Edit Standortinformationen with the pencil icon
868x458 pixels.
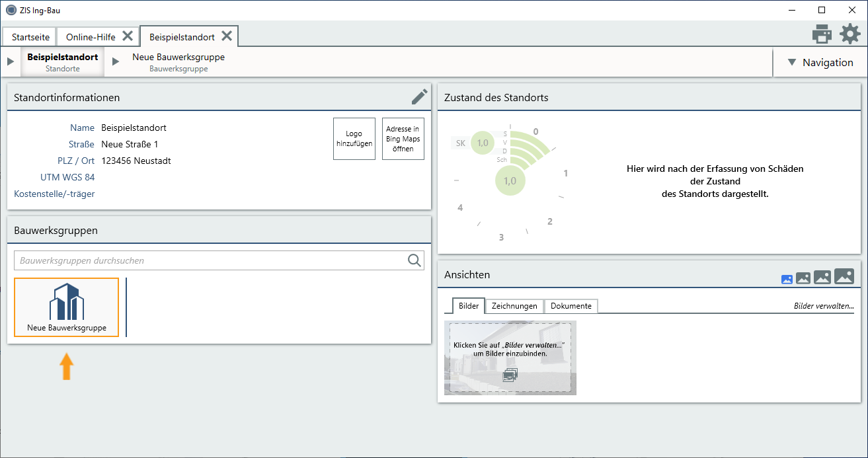point(419,97)
